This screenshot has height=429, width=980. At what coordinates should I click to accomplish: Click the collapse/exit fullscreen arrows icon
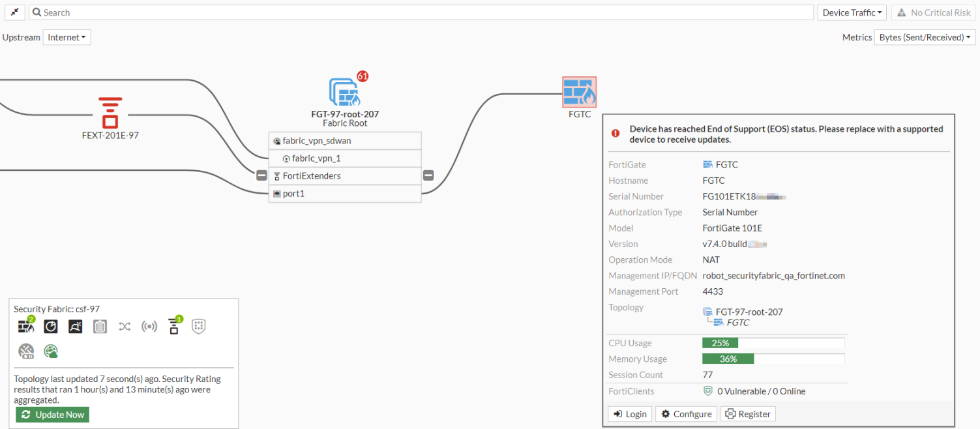pyautogui.click(x=14, y=12)
